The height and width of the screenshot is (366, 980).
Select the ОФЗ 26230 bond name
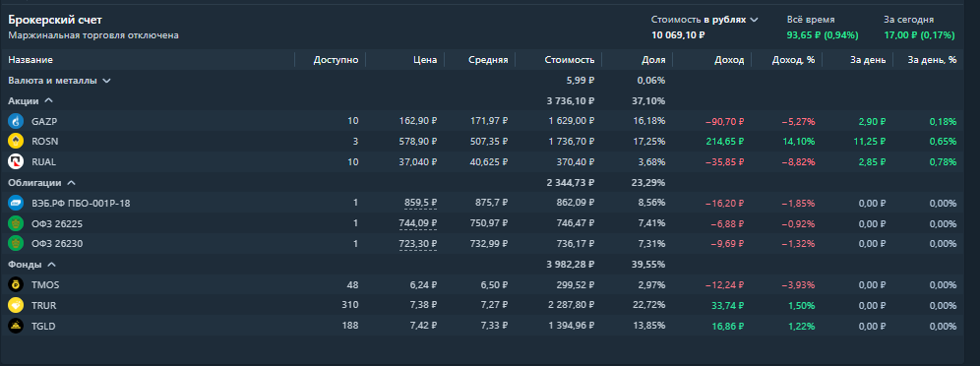(x=57, y=244)
